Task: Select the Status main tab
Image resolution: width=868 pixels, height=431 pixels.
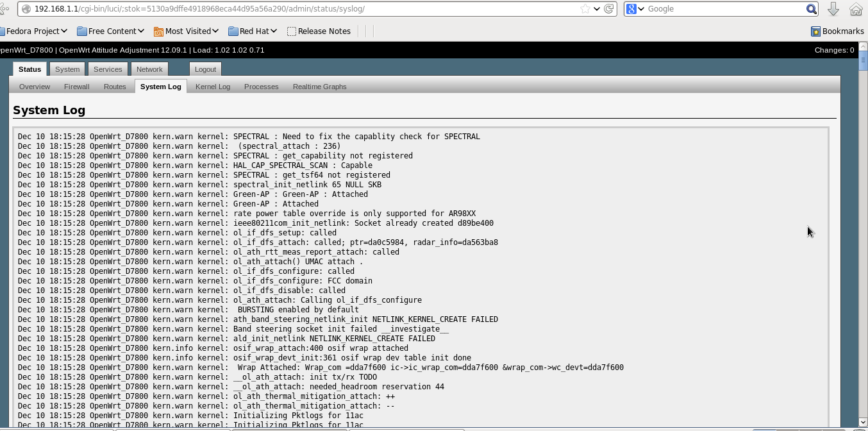Action: coord(29,69)
